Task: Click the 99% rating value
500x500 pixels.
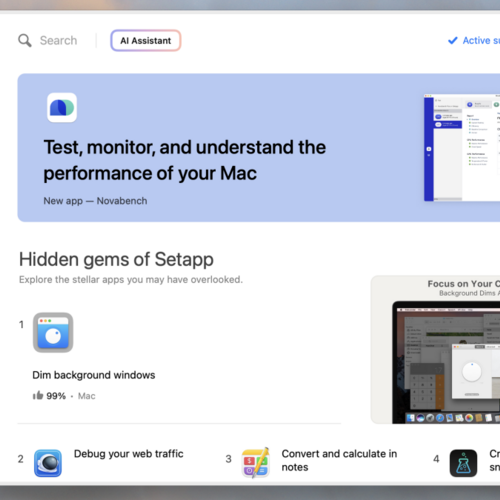Action: click(56, 396)
